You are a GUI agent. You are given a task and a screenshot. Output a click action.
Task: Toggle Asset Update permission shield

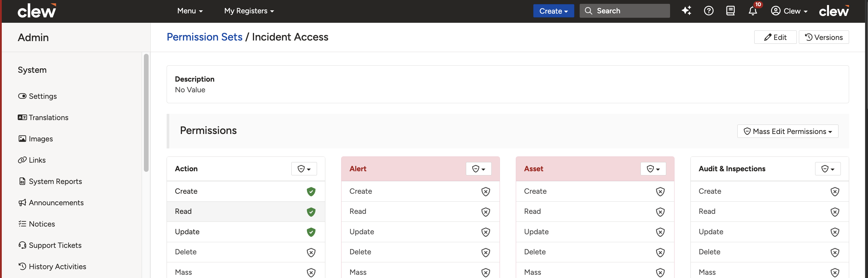click(660, 232)
